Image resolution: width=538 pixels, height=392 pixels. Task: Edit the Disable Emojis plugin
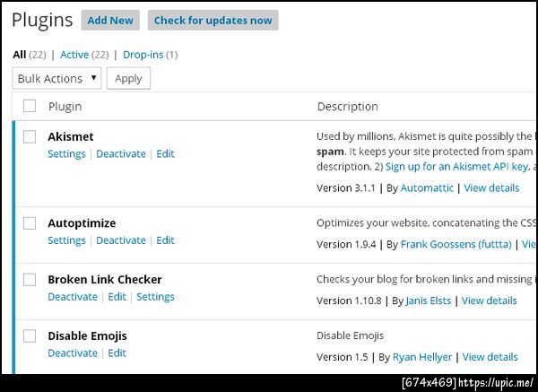coord(117,353)
